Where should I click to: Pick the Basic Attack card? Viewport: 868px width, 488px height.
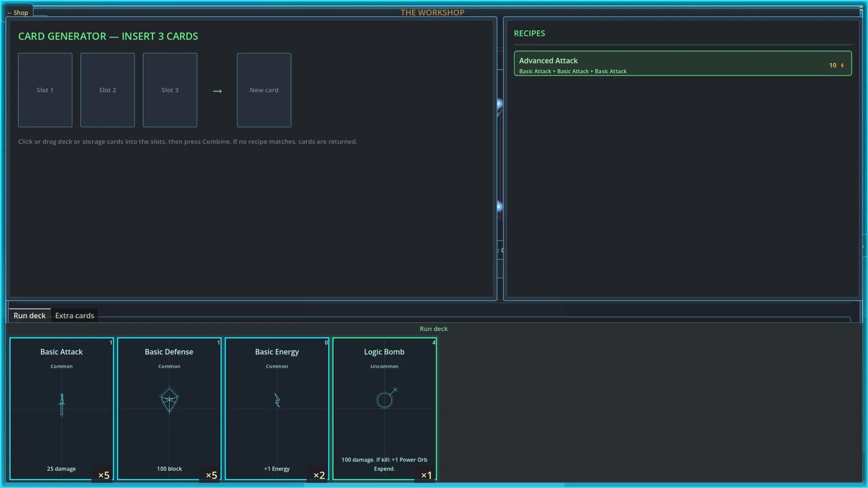[61, 408]
